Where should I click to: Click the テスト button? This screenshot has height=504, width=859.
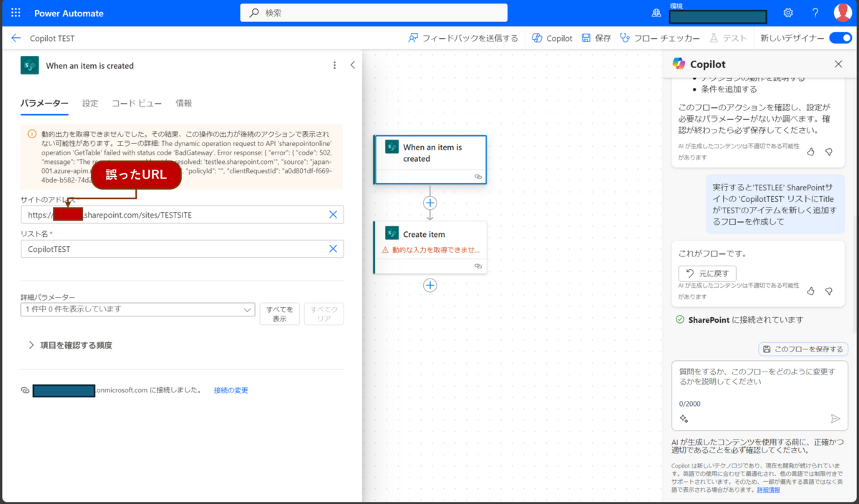[x=728, y=38]
